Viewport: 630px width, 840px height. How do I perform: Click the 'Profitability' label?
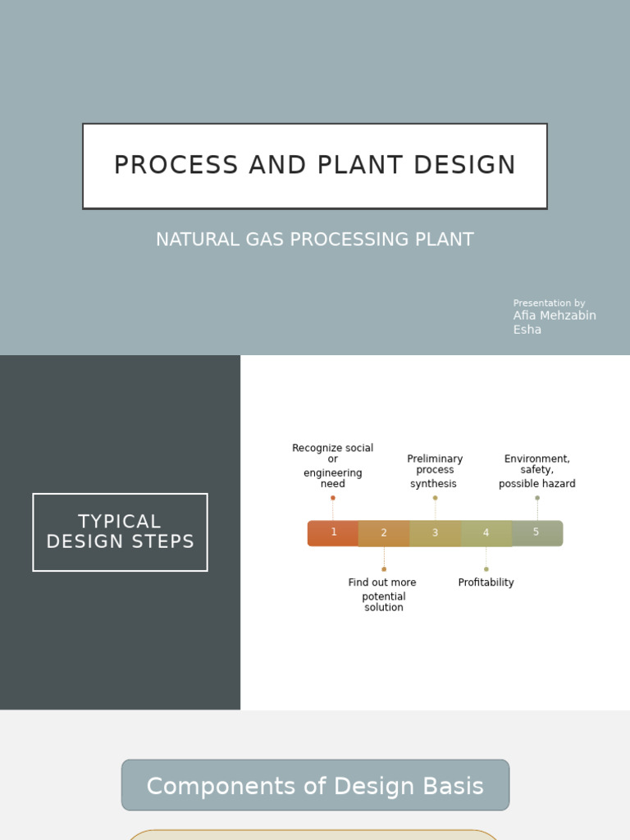486,582
